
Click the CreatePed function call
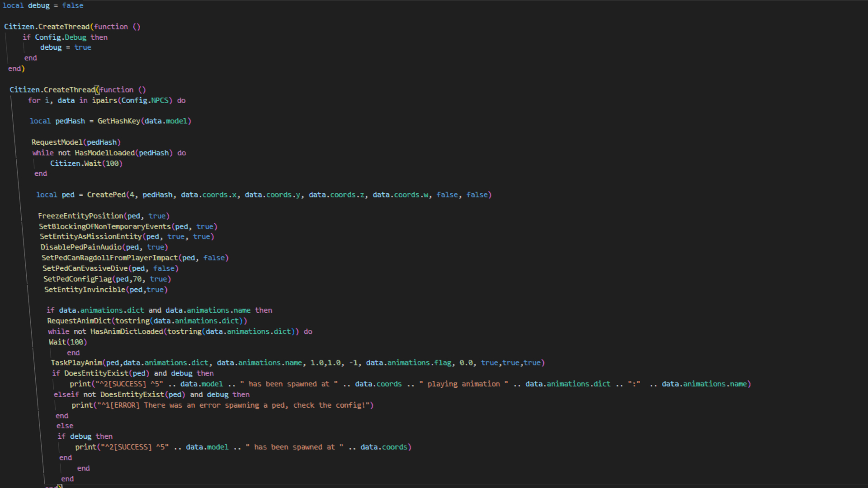pos(106,195)
